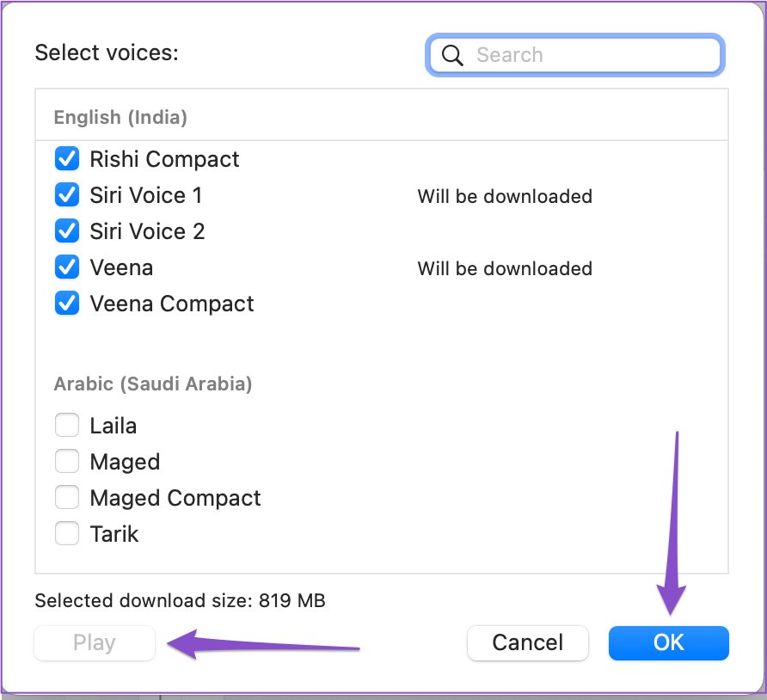
Task: Focus the Search voices field
Action: click(574, 55)
